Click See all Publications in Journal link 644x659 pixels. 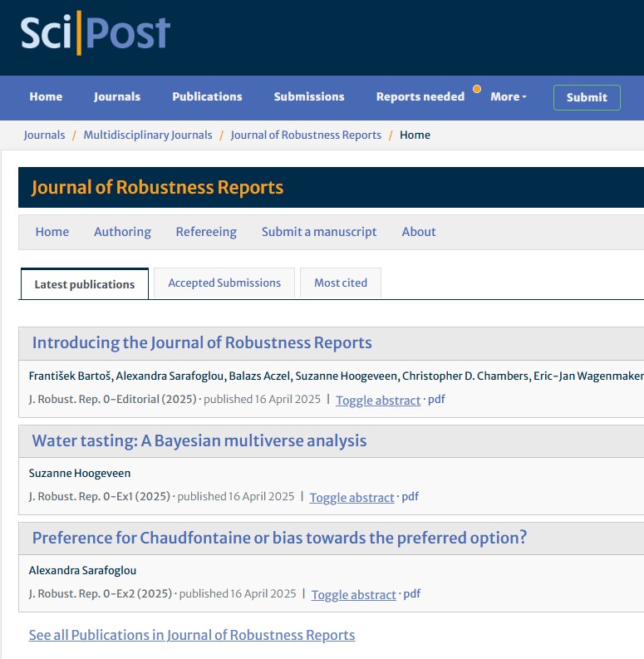pos(192,635)
